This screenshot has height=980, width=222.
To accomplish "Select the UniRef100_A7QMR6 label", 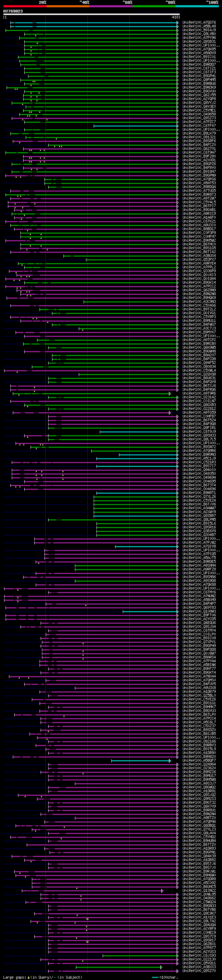I will 199,451.
